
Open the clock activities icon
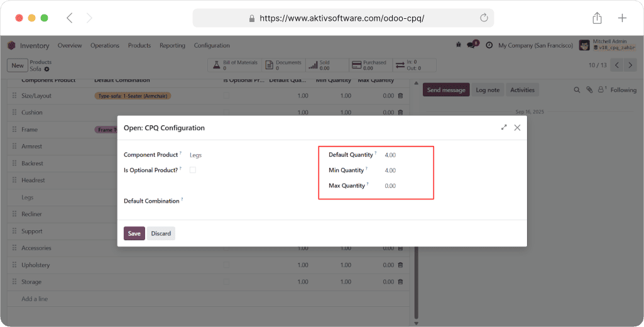[x=489, y=45]
